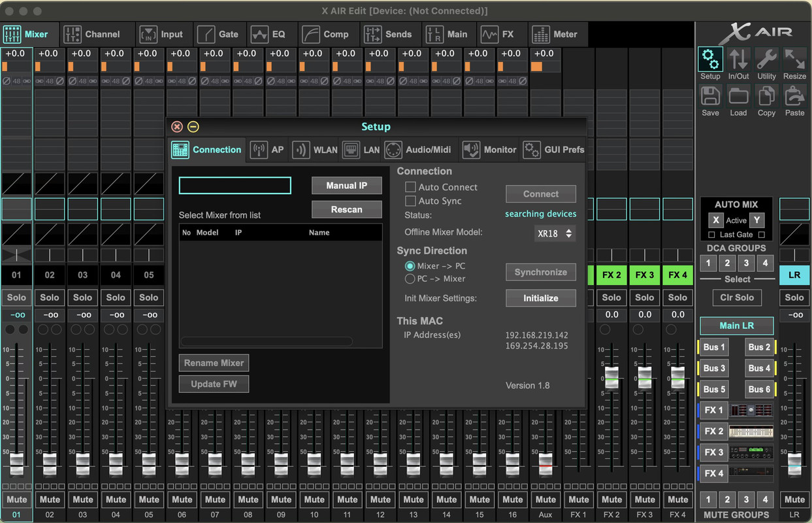The height and width of the screenshot is (523, 812).
Task: Click the Load folder icon
Action: coord(738,96)
